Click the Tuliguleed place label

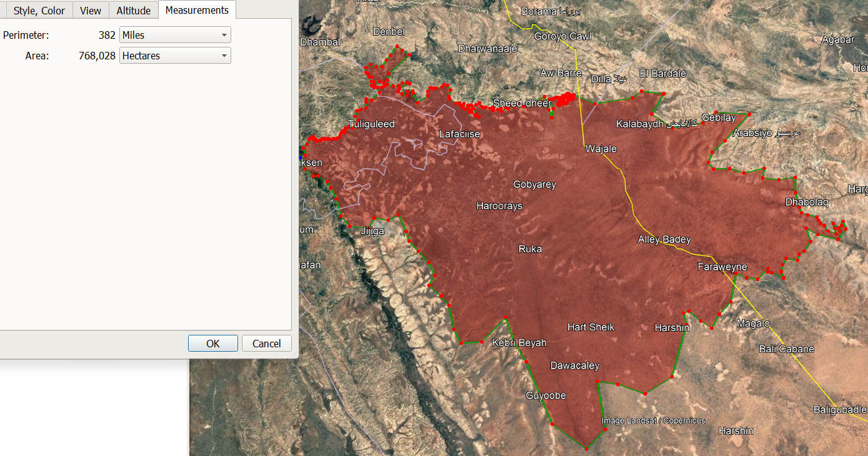coord(371,124)
